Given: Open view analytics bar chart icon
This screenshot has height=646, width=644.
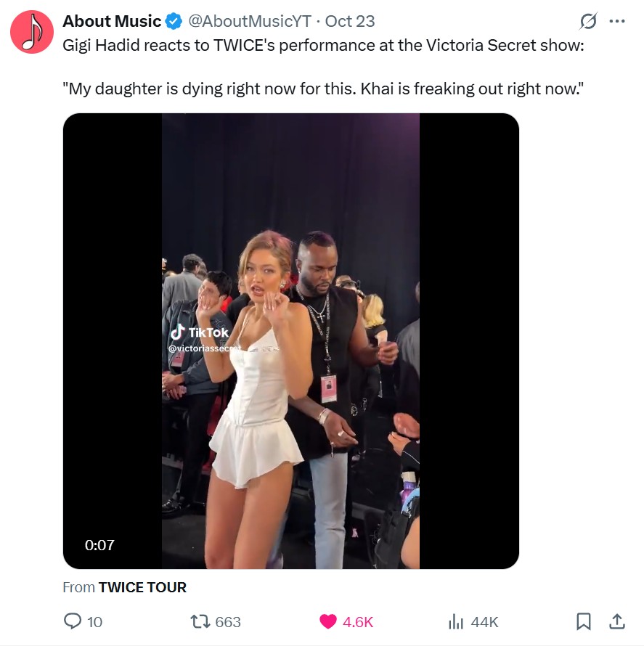Looking at the screenshot, I should pyautogui.click(x=456, y=621).
